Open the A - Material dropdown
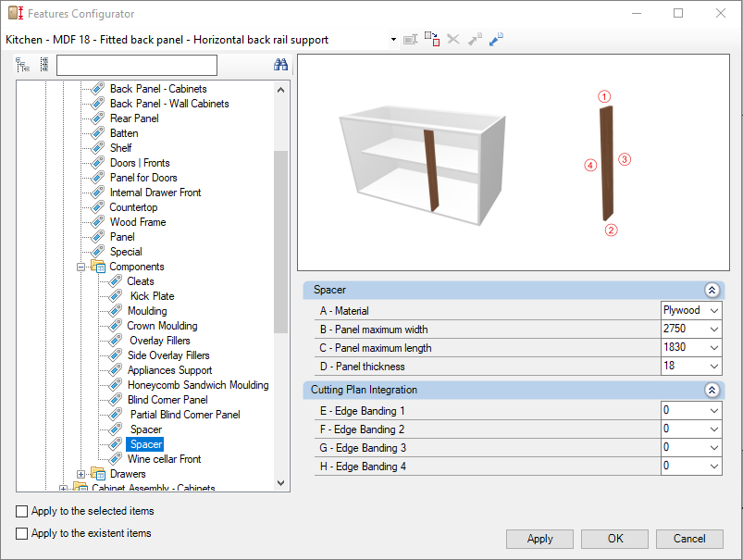 pyautogui.click(x=714, y=311)
